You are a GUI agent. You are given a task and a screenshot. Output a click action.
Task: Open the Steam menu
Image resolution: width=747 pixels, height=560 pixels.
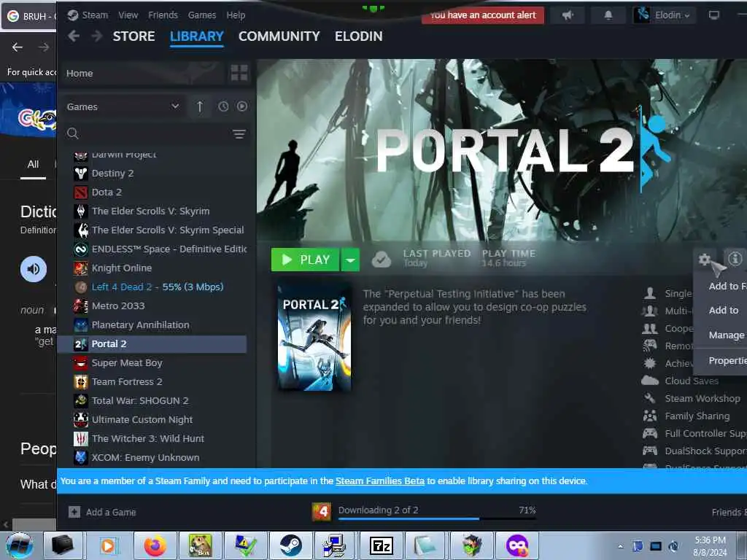tap(88, 15)
